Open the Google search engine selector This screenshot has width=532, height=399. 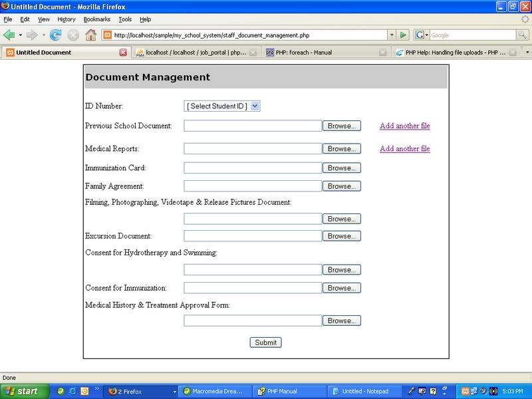pyautogui.click(x=422, y=35)
